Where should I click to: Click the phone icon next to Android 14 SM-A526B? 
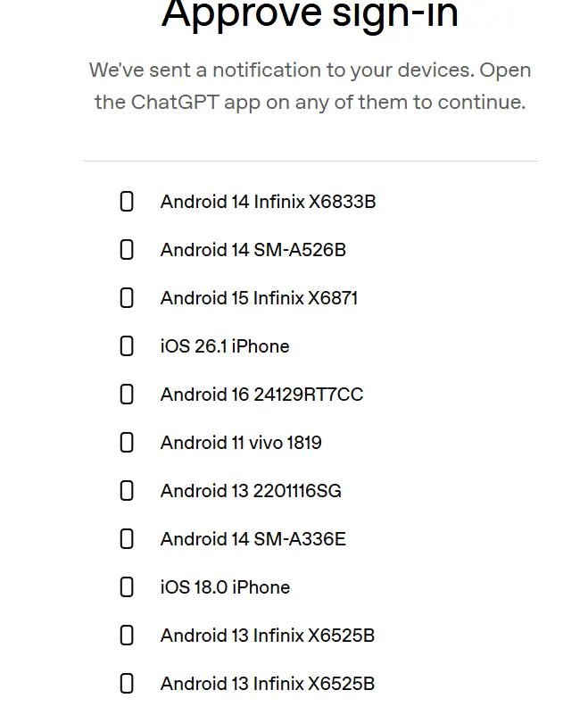tap(127, 250)
